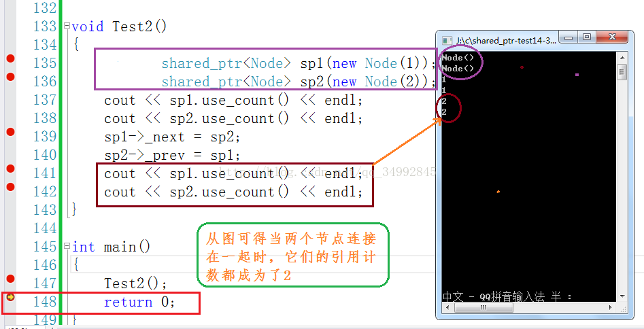Click the console vertical scrollbar up arrow
644x329 pixels.
622,57
